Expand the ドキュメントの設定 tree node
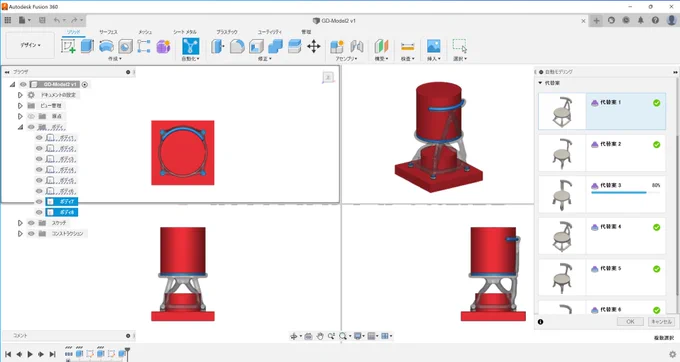 coord(20,95)
